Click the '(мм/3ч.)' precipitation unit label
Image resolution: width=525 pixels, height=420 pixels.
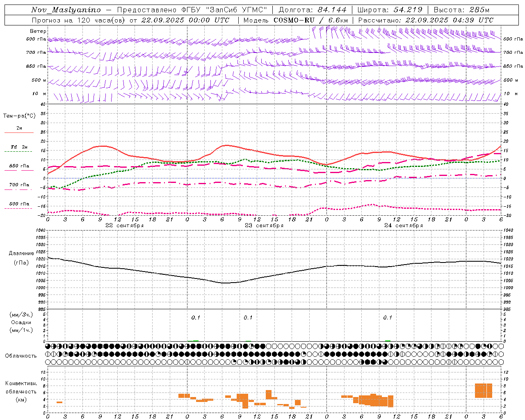[x=21, y=315]
